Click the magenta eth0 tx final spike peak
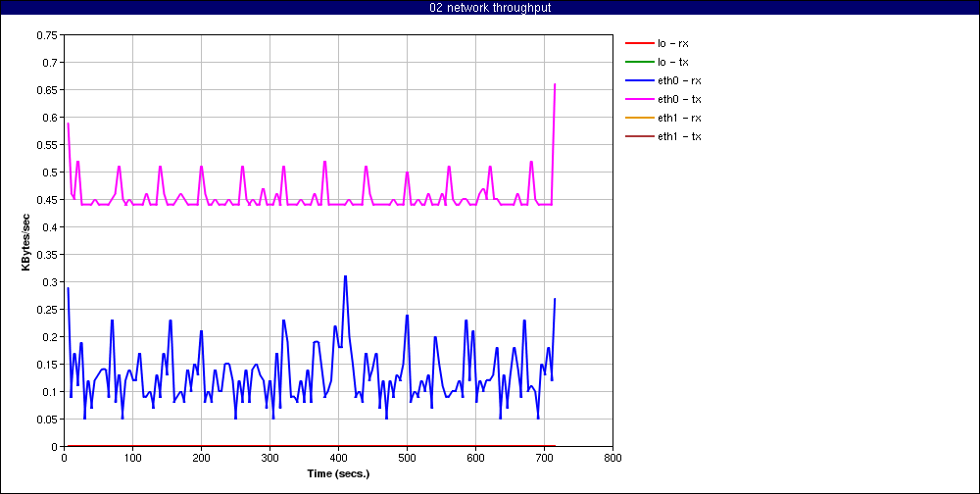The image size is (980, 494). point(555,84)
